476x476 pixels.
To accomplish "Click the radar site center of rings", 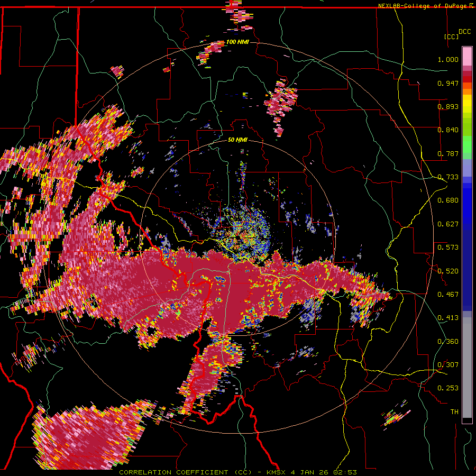I will coord(237,237).
